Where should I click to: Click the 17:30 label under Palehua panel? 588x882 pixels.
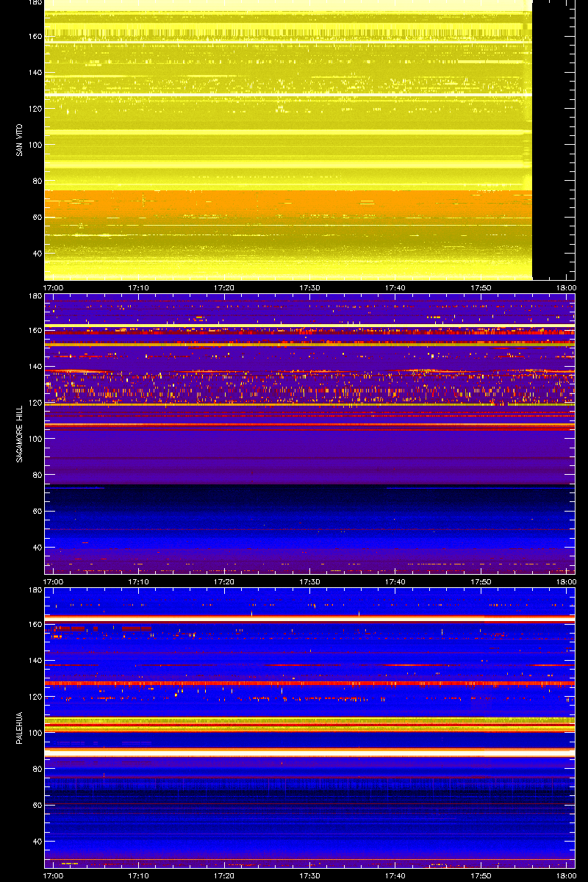[309, 875]
